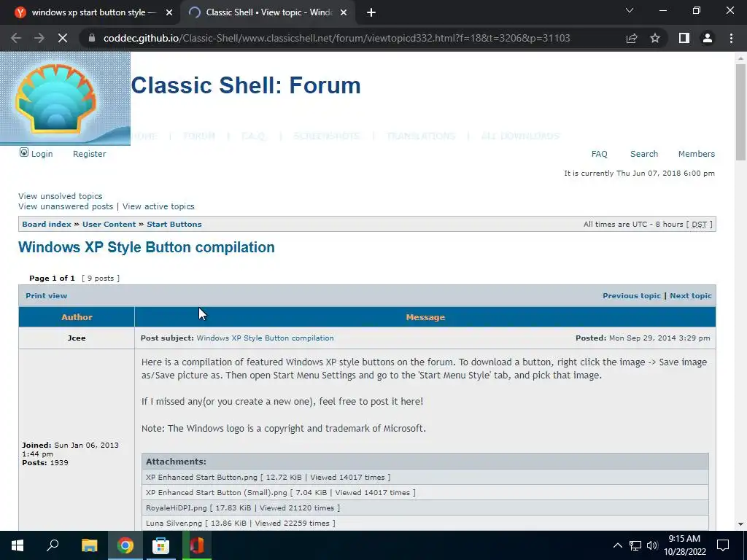
Task: Click 'RoyaleHiDPI.png' attachment text
Action: pos(177,507)
